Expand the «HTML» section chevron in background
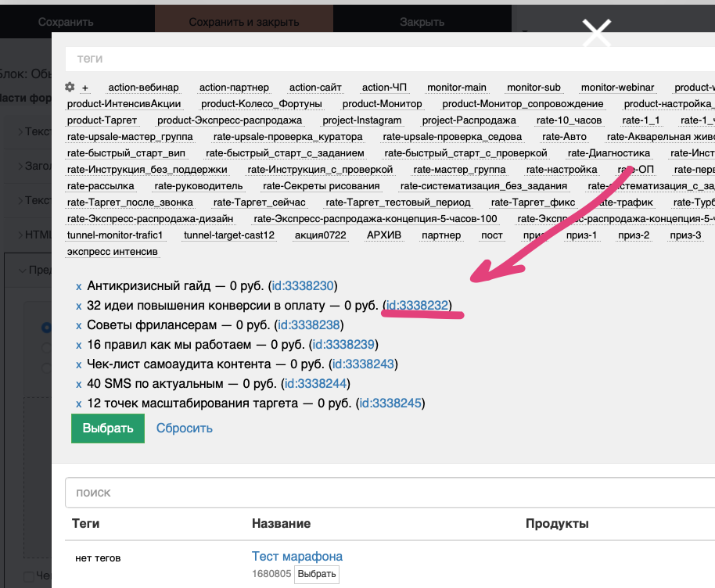Viewport: 715px width, 588px height. [20, 235]
